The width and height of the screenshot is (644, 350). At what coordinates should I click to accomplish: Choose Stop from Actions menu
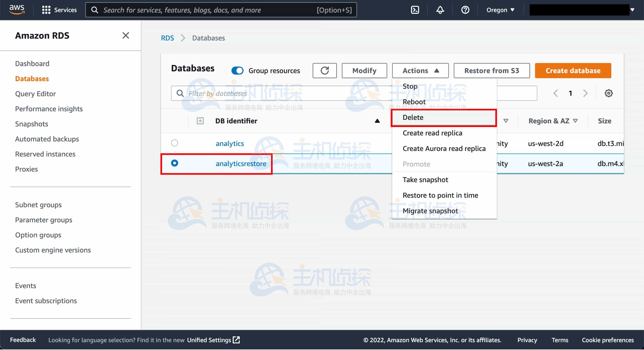(444, 86)
